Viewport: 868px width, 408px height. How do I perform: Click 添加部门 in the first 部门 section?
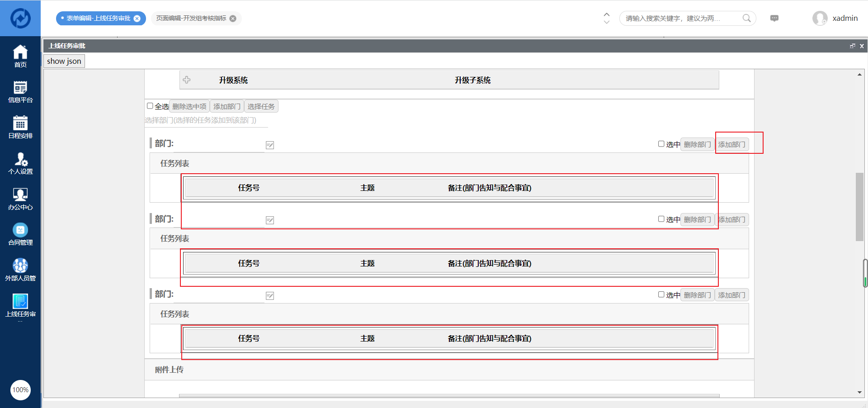[x=732, y=144]
